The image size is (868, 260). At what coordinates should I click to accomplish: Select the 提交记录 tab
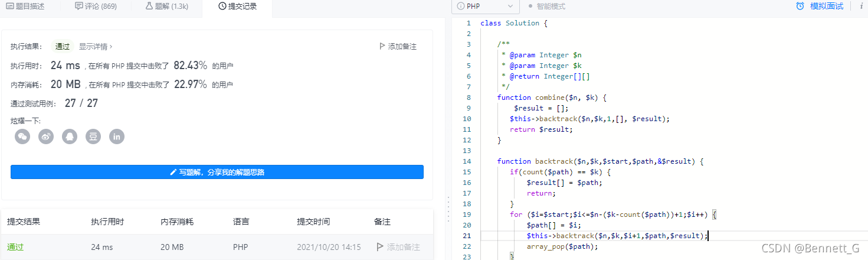click(x=237, y=6)
